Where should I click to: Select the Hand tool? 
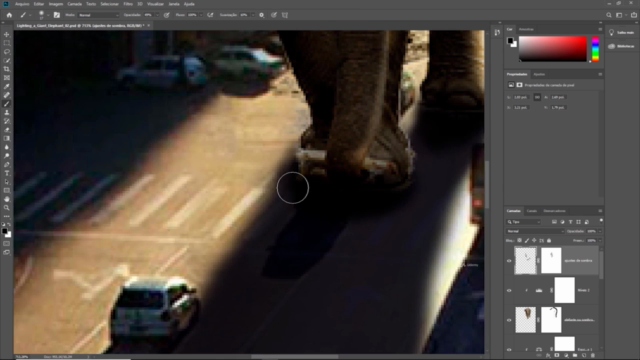coord(7,199)
